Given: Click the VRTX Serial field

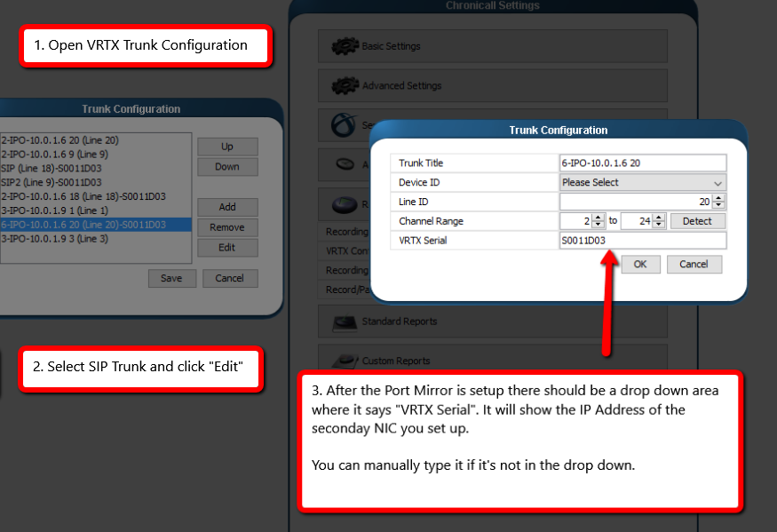Looking at the screenshot, I should tap(643, 241).
